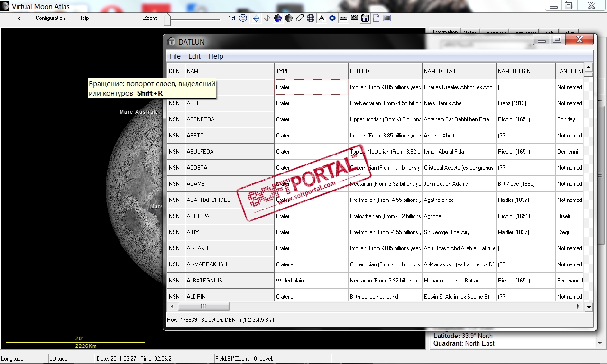Viewport: 607px width, 364px height.
Task: Click the DATLUN window title icon
Action: 172,42
